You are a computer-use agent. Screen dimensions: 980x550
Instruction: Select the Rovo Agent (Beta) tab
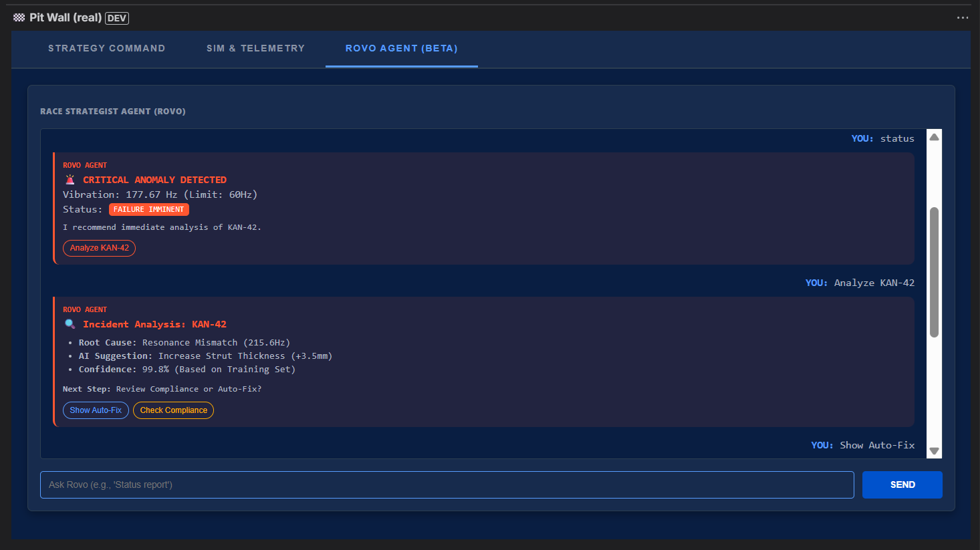coord(401,48)
